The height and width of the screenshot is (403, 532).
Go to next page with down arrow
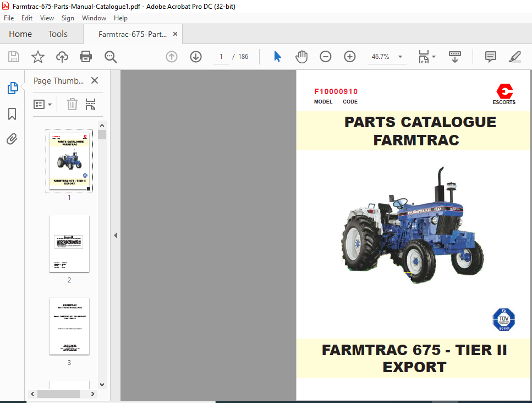(195, 56)
